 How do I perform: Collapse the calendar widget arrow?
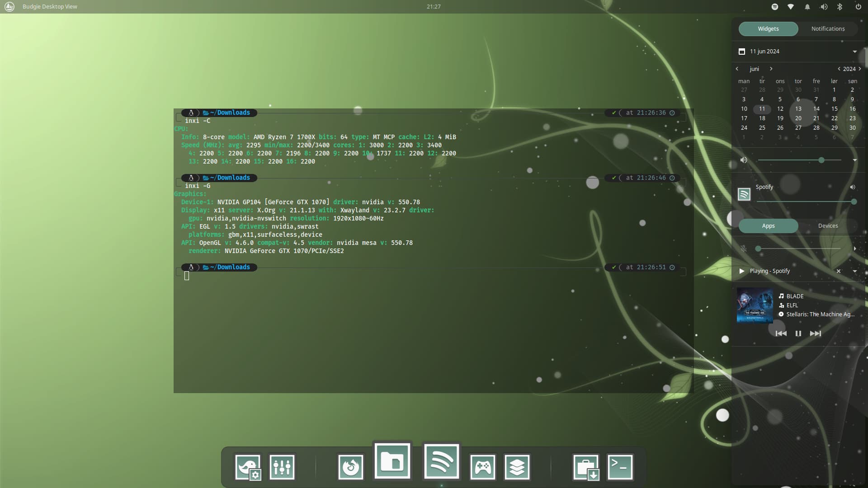click(x=854, y=52)
